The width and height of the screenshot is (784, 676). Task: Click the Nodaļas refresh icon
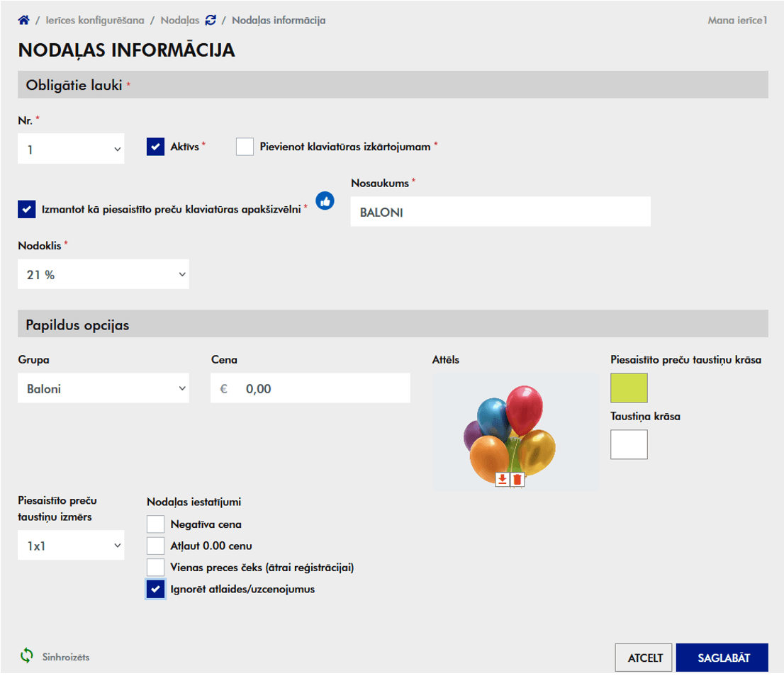(x=211, y=20)
